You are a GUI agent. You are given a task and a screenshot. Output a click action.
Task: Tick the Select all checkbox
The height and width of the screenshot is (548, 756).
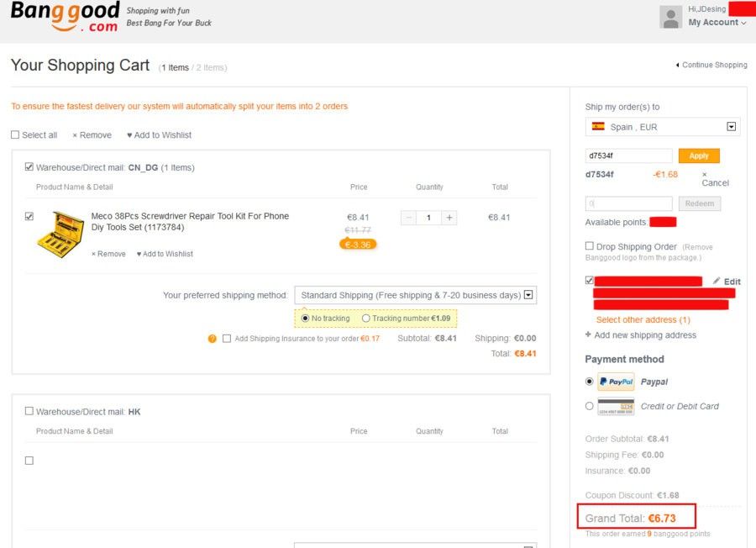click(15, 134)
